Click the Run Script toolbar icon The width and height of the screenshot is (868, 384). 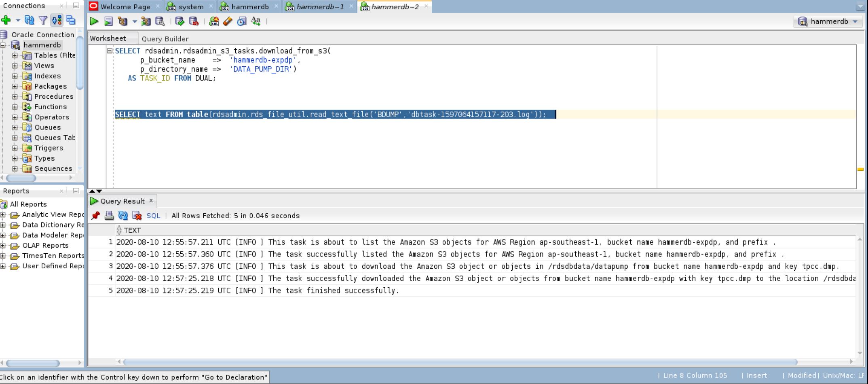(108, 21)
